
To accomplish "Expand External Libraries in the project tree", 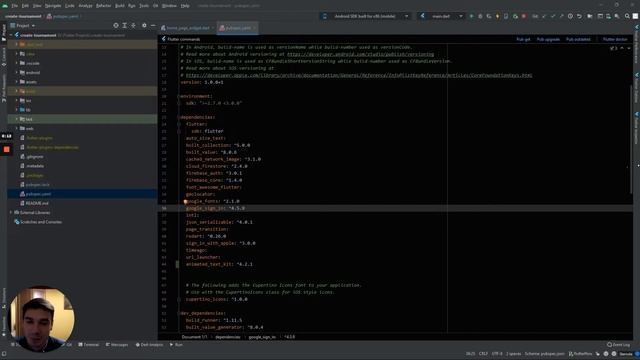I will click(11, 212).
